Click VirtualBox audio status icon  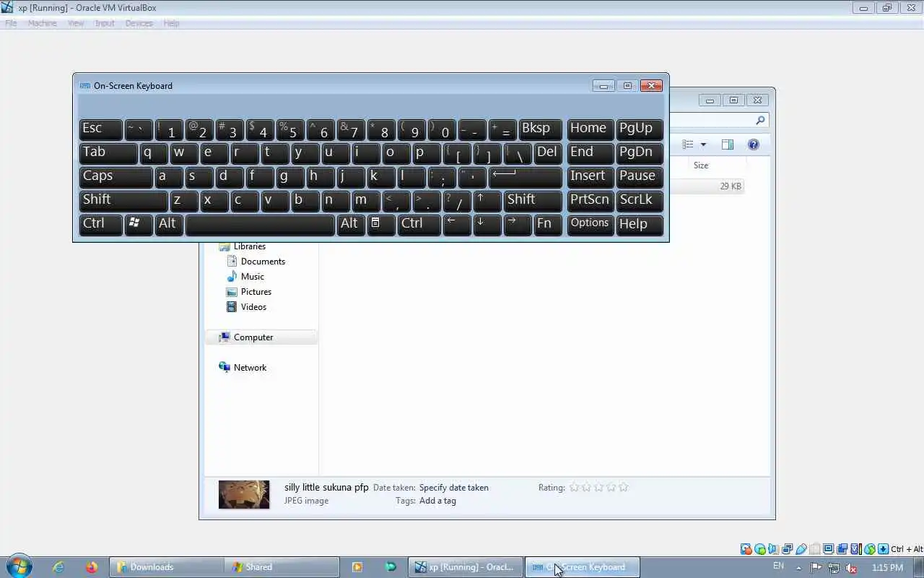(774, 549)
